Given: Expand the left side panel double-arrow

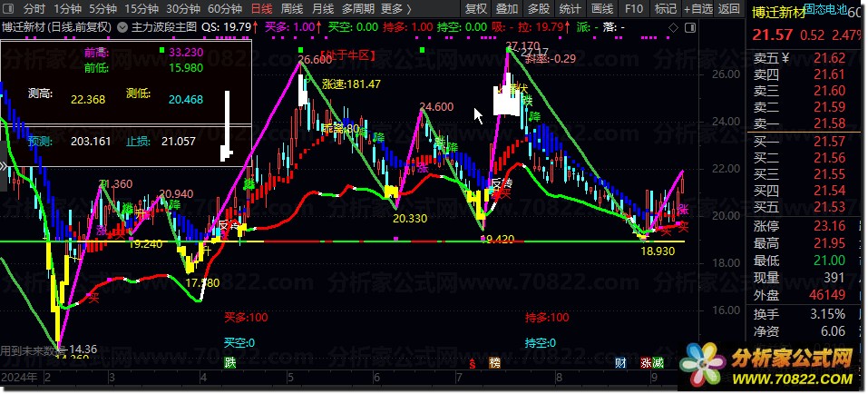Looking at the screenshot, I should (3, 165).
